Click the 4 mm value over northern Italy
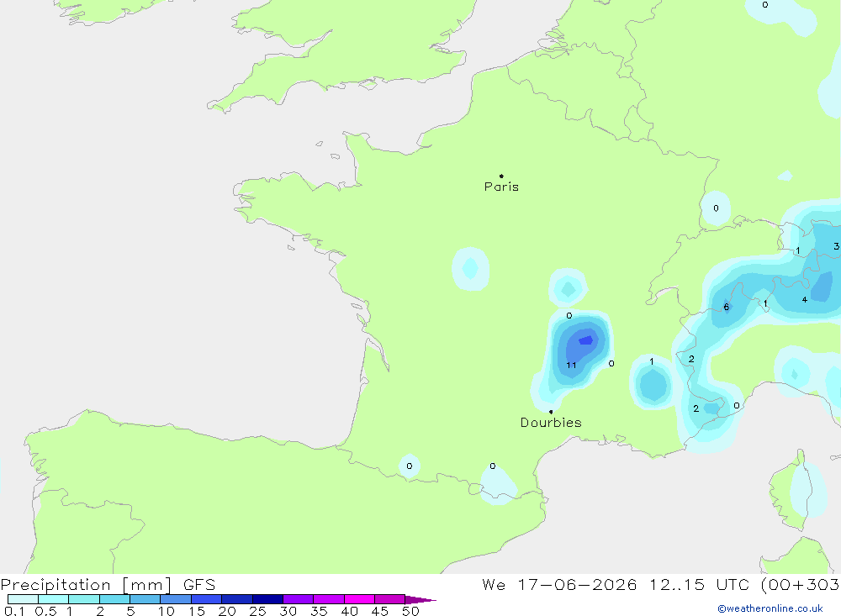This screenshot has height=616, width=841. click(805, 300)
